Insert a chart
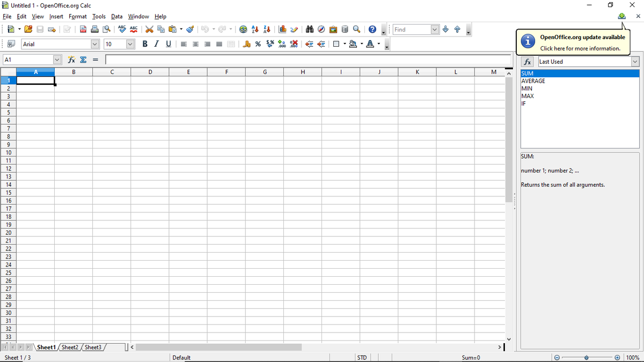644x362 pixels. pyautogui.click(x=282, y=29)
